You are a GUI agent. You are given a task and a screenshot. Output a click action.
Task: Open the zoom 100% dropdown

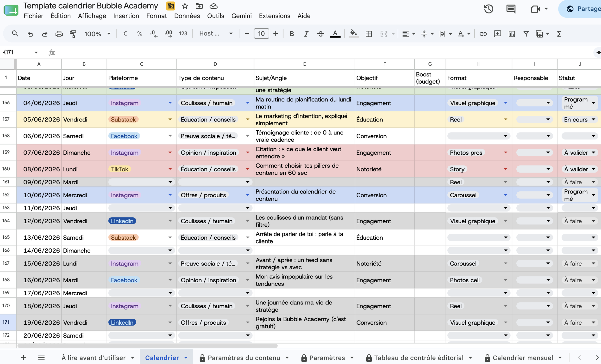[x=98, y=34]
